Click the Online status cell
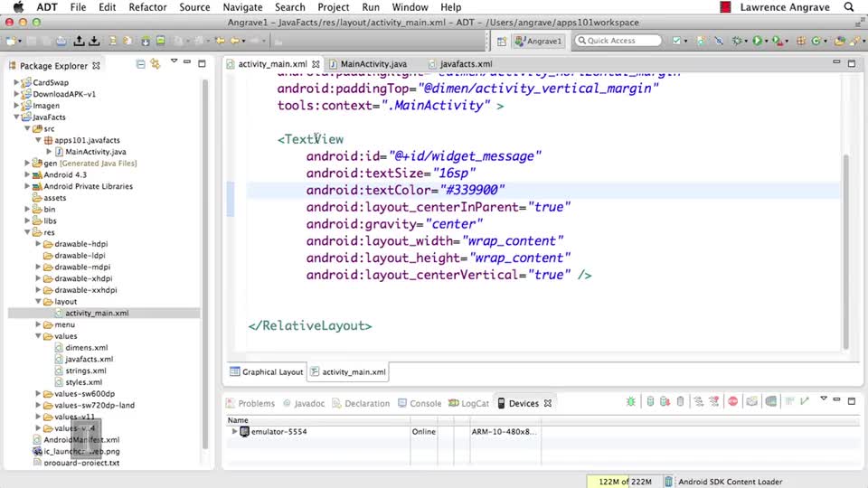This screenshot has width=868, height=488. [x=423, y=431]
